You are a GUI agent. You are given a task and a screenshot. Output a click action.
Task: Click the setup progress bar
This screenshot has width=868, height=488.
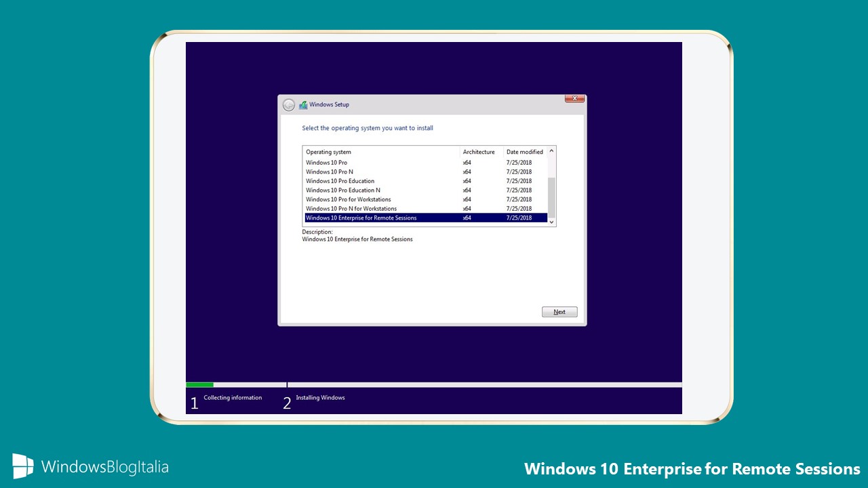click(x=434, y=384)
